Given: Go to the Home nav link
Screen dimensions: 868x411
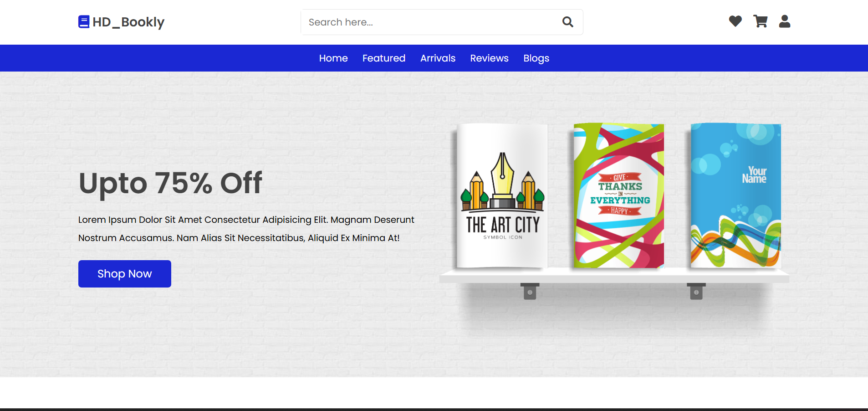Looking at the screenshot, I should pos(333,58).
